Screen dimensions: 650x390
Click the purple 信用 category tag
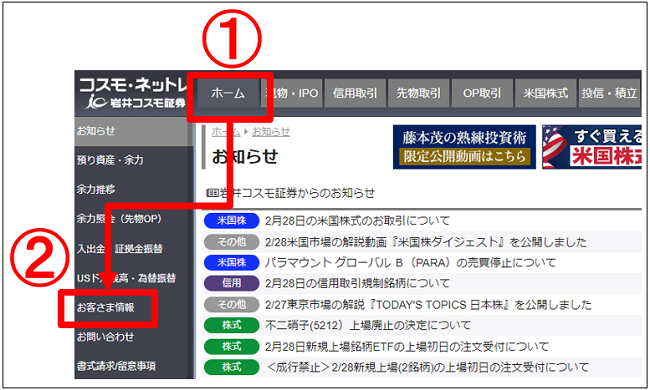click(232, 283)
